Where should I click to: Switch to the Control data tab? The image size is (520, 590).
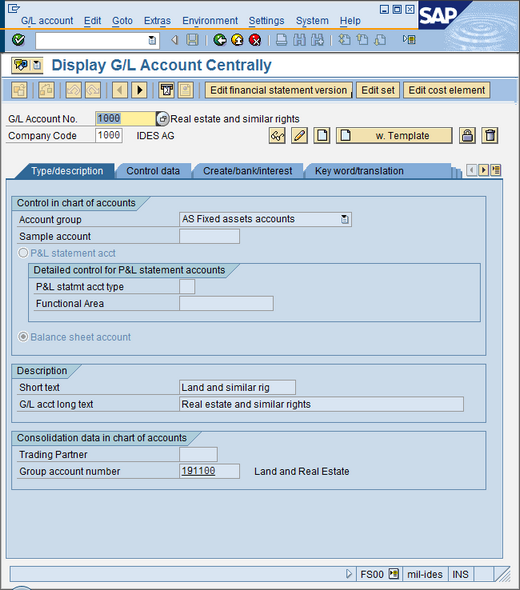click(x=153, y=171)
